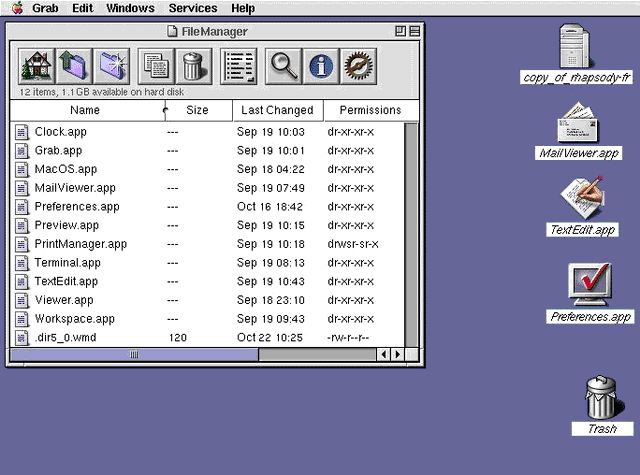The width and height of the screenshot is (640, 475).
Task: Select the copy_of_rhapsody-fr desktop icon
Action: click(x=576, y=46)
